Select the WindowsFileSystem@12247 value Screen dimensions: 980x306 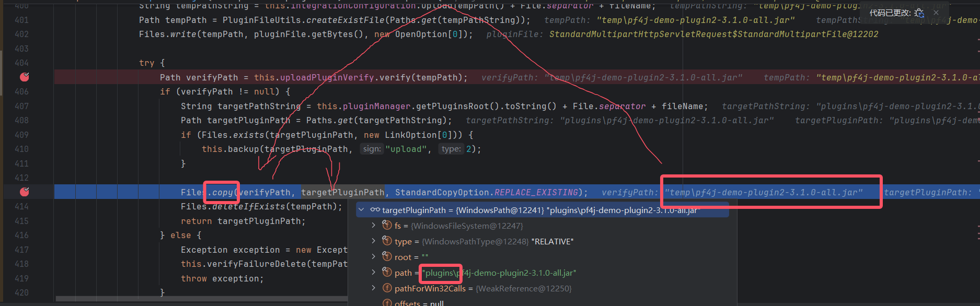coord(467,226)
